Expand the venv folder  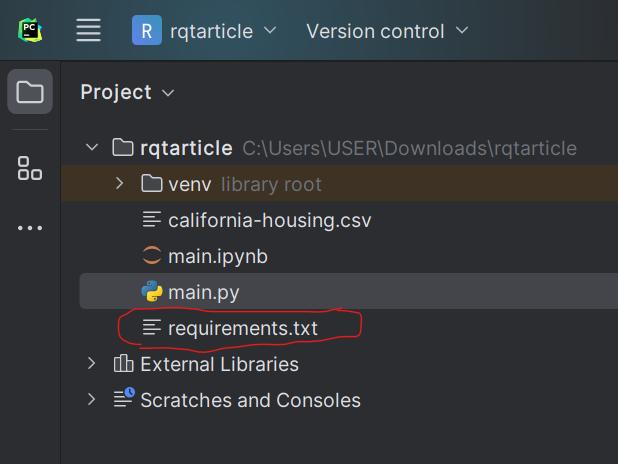click(x=120, y=184)
